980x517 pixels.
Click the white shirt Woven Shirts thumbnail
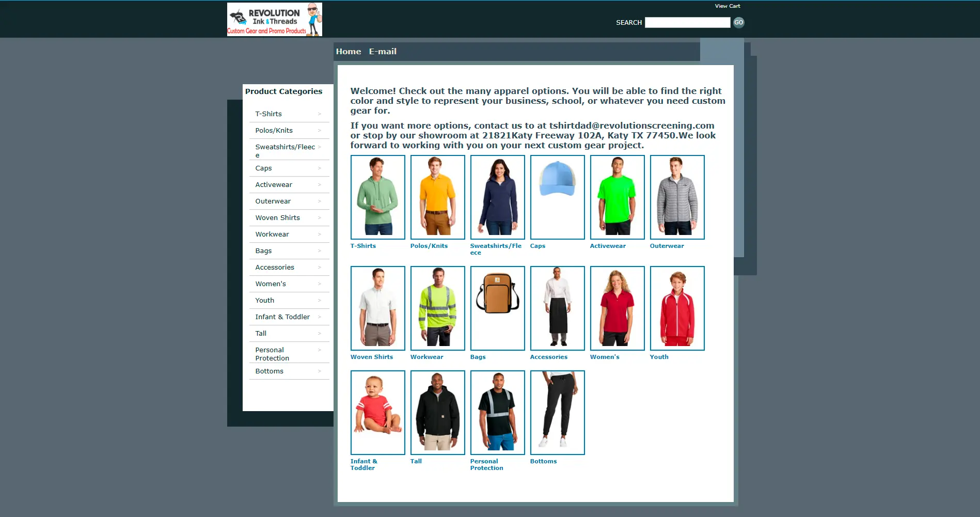click(378, 308)
